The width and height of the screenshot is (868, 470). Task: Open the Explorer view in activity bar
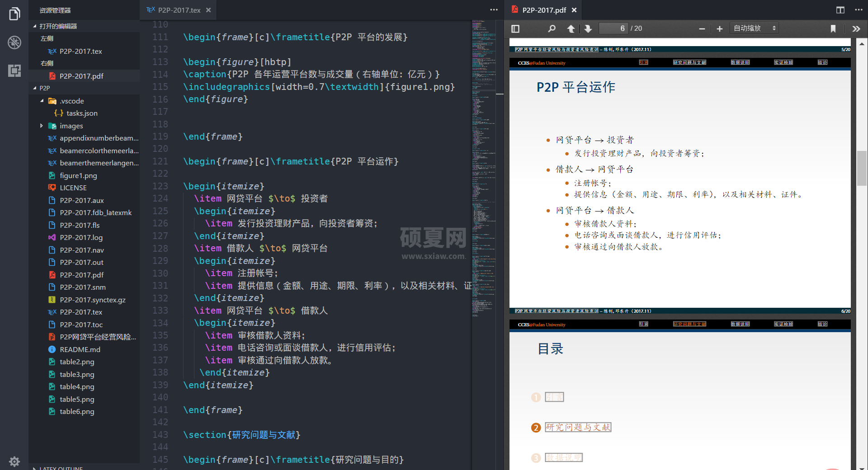click(14, 14)
